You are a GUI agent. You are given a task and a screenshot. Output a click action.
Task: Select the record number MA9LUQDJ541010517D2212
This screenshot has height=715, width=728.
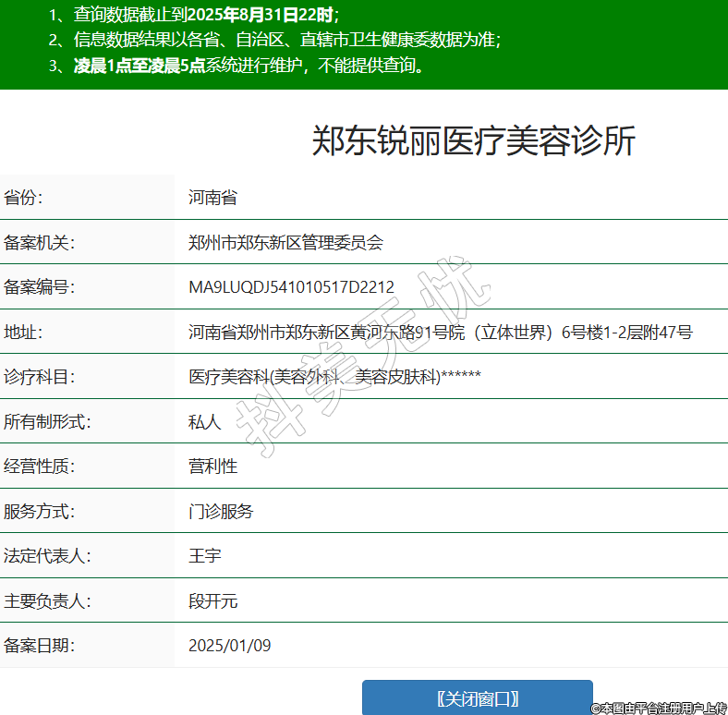(x=291, y=287)
